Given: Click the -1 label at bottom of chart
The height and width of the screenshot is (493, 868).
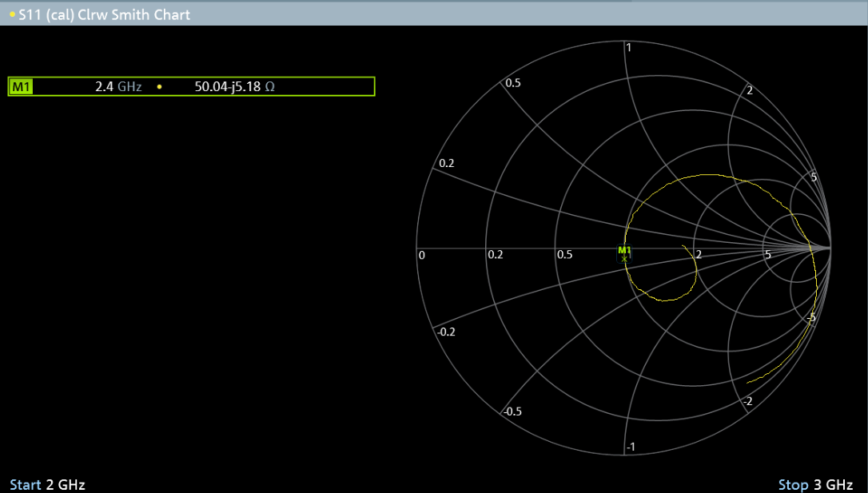Looking at the screenshot, I should pos(630,447).
